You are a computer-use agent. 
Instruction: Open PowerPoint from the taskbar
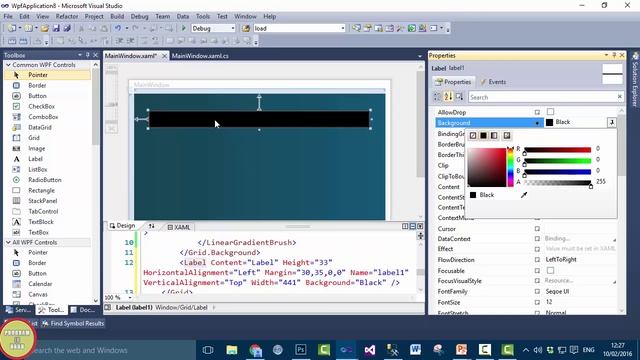[461, 350]
